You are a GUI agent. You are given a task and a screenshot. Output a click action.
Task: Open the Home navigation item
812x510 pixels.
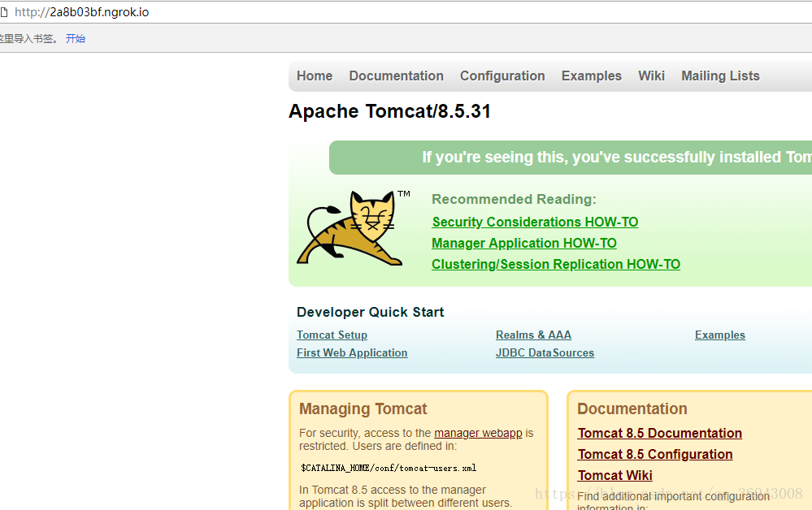click(x=315, y=76)
